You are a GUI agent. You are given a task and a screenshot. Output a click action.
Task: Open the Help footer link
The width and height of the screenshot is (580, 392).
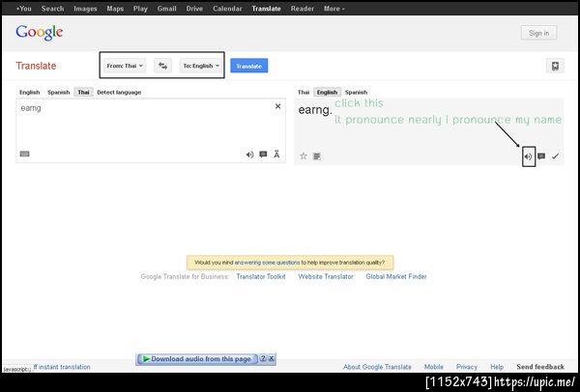point(497,367)
